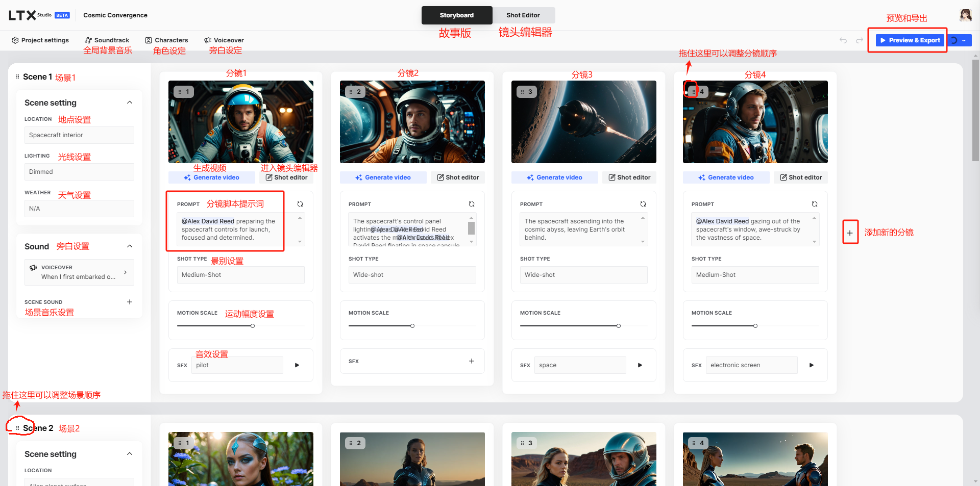Open shot 2 Wide-shot type dropdown

point(412,275)
